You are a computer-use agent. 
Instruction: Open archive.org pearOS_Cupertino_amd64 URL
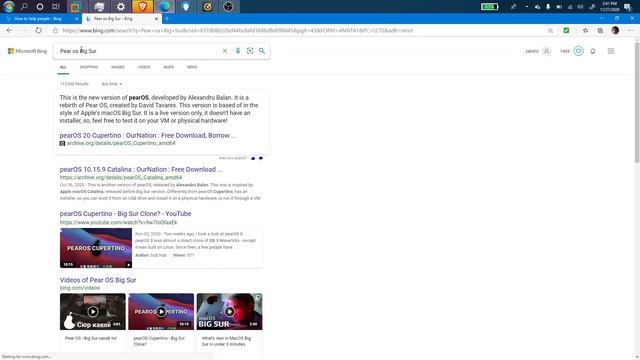point(121,143)
